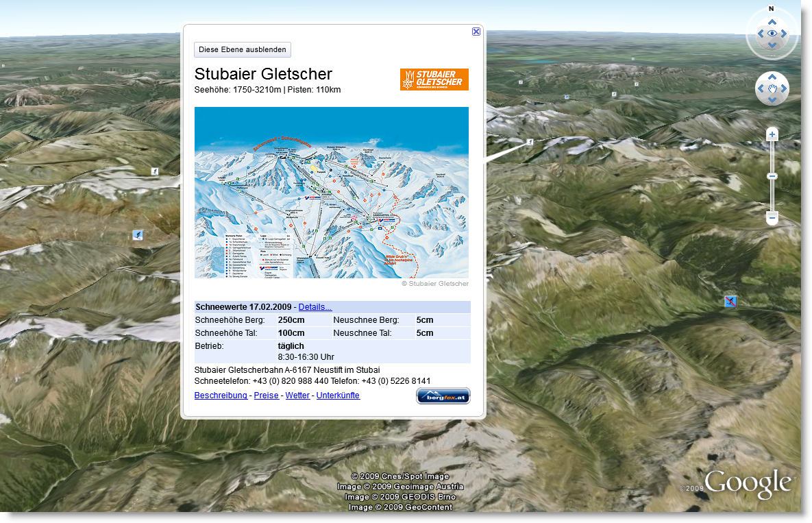
Task: Hide this layer with Diese Ebene ausblenden
Action: (242, 49)
